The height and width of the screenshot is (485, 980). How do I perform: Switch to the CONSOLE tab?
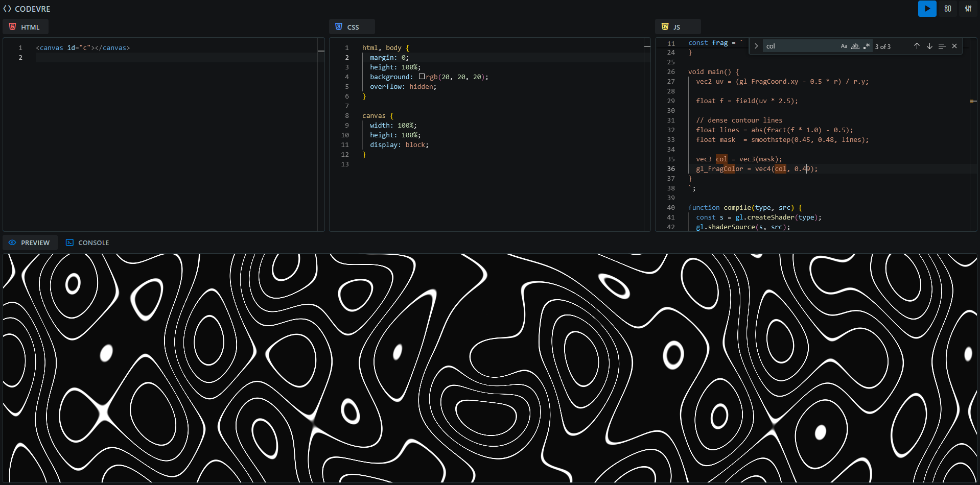pyautogui.click(x=93, y=242)
